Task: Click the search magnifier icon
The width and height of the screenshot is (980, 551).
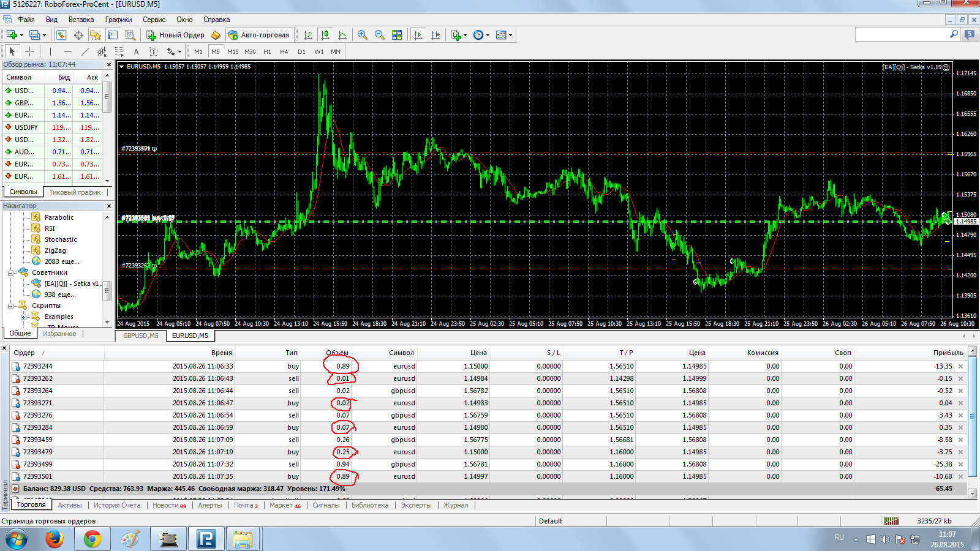Action: pos(954,34)
